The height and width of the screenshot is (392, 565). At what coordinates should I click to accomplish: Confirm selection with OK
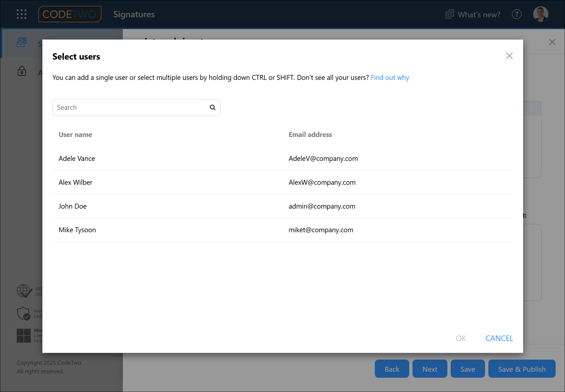tap(461, 338)
